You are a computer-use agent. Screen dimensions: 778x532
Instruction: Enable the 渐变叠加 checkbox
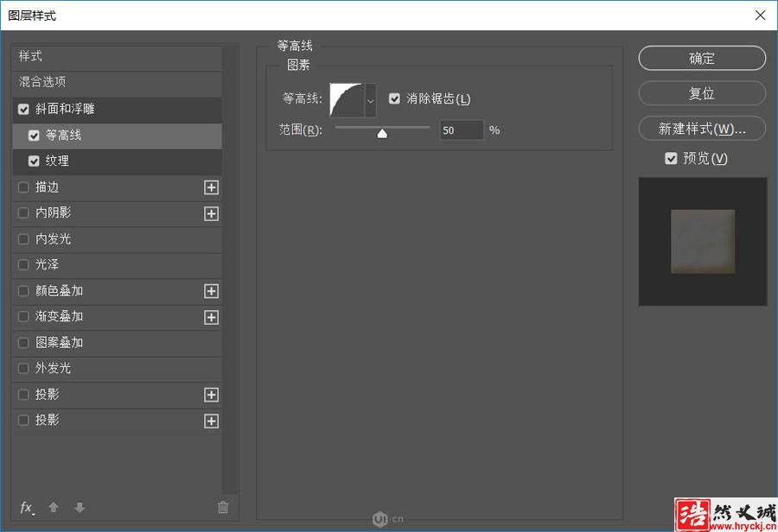point(23,316)
